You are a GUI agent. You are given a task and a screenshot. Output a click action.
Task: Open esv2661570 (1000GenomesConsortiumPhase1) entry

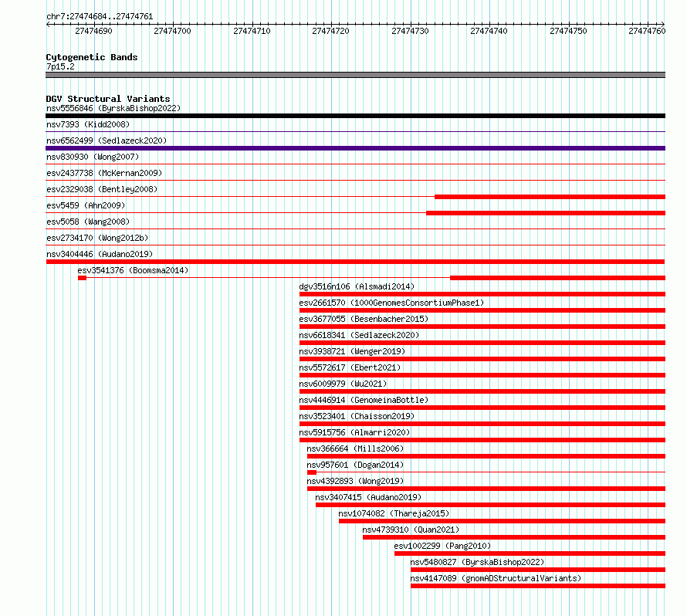point(391,303)
